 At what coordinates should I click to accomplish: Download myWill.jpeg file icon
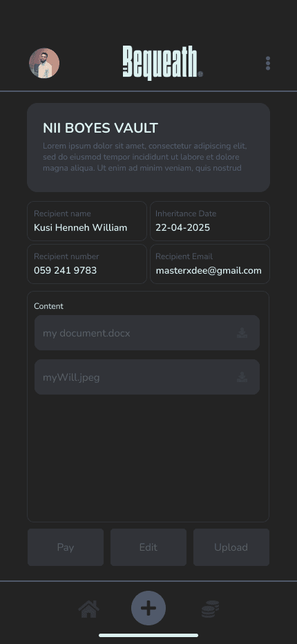coord(242,377)
